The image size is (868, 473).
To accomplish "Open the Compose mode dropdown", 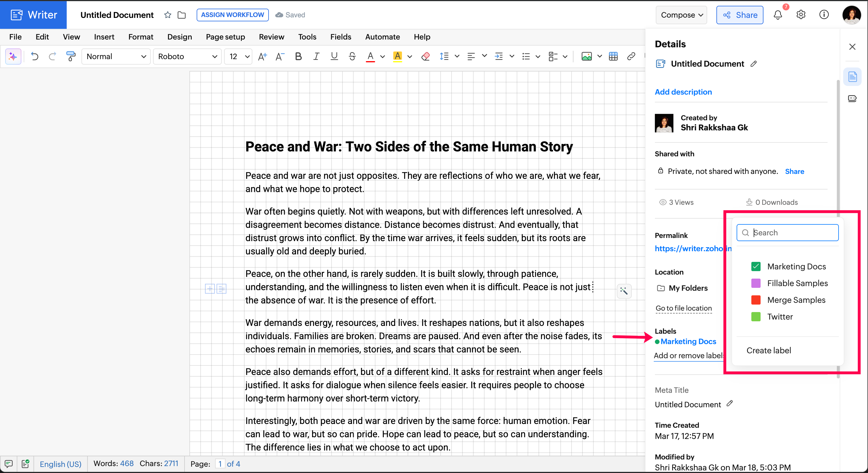I will point(681,15).
